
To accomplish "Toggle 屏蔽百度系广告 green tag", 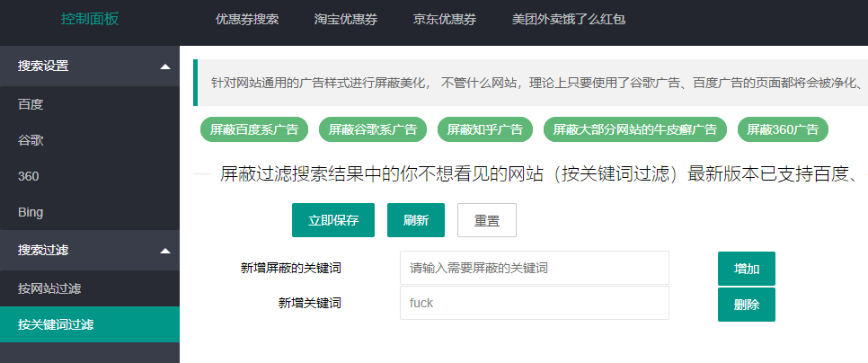I will pyautogui.click(x=254, y=129).
